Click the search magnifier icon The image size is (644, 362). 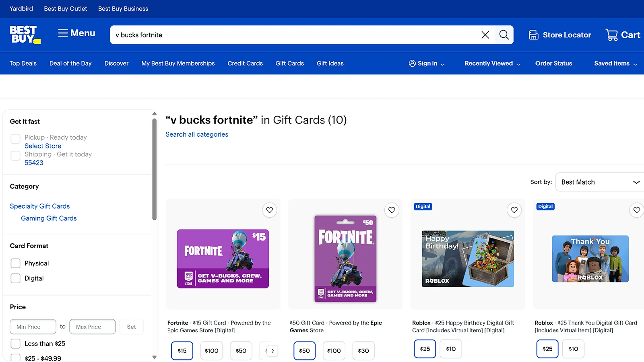504,35
